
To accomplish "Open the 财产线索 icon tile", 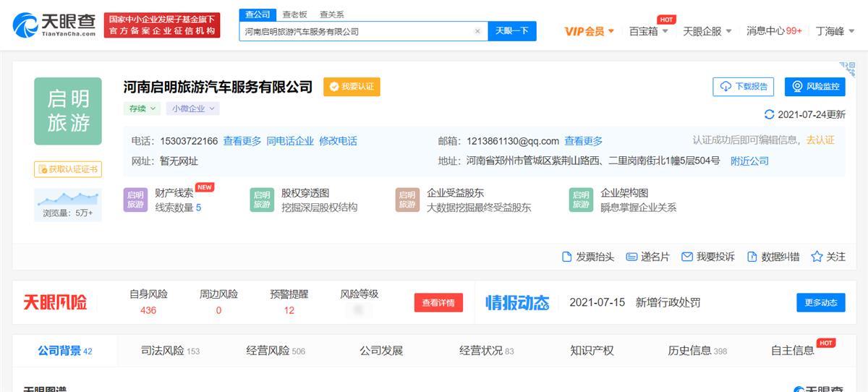I will (136, 200).
